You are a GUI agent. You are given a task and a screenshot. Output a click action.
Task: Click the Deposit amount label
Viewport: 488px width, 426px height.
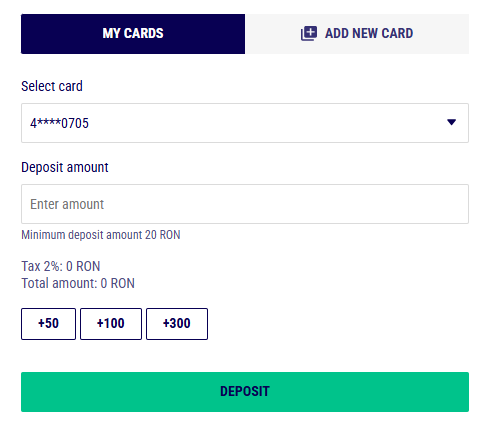point(65,167)
